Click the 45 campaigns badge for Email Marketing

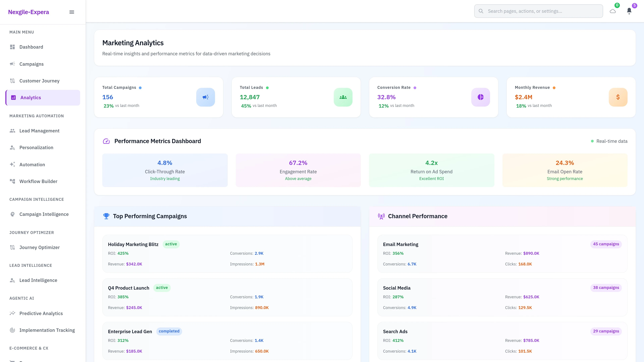click(606, 244)
